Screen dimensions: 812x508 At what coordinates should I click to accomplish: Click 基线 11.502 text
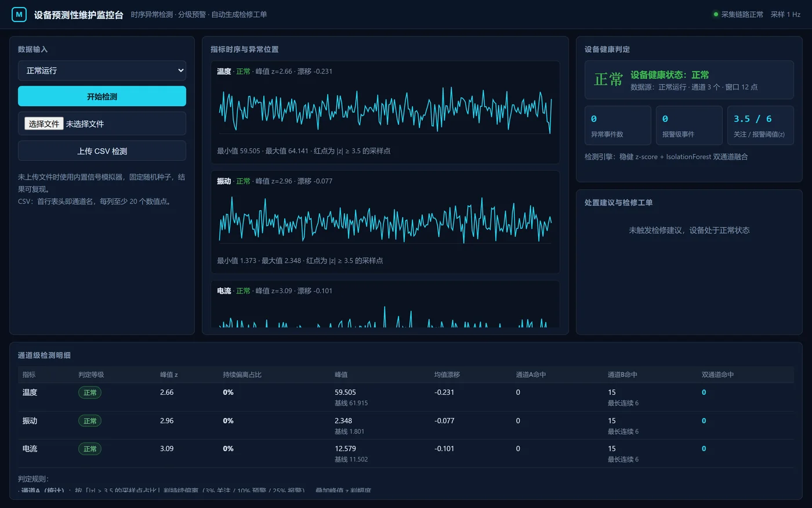click(x=351, y=459)
